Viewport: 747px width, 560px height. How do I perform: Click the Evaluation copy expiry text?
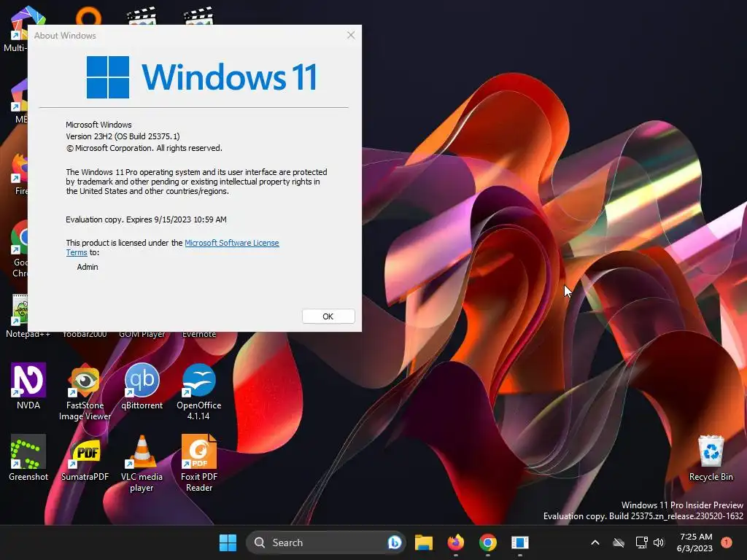146,219
